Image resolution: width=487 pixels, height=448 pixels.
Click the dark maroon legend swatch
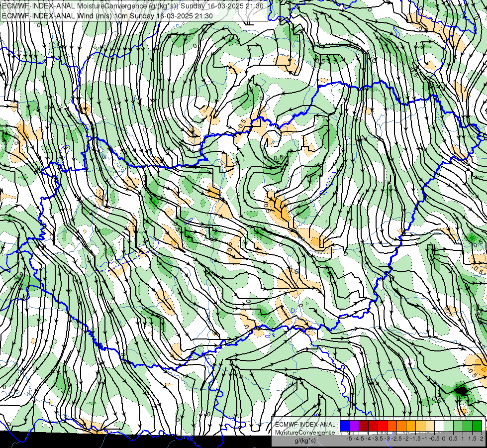[364, 426]
